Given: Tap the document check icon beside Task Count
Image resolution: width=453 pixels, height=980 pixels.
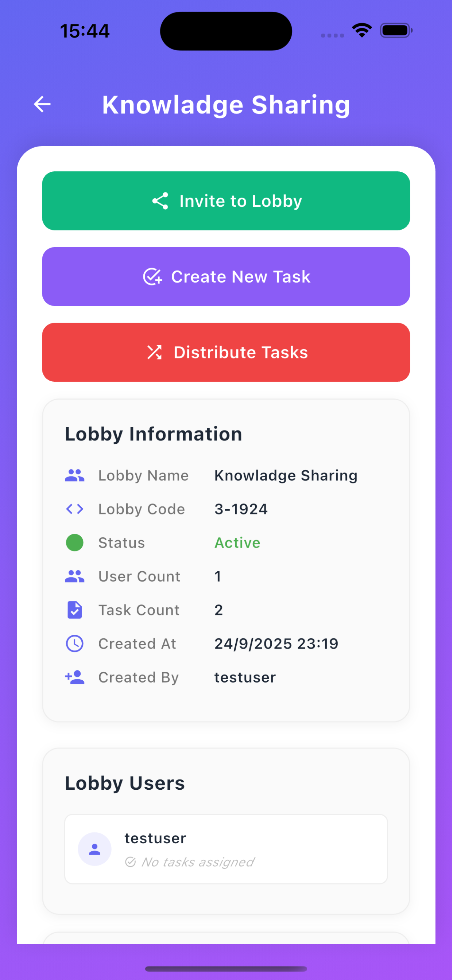Looking at the screenshot, I should tap(75, 610).
